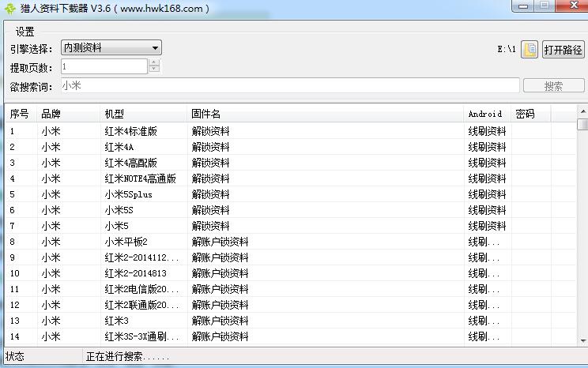Click the E:\1 path label
The height and width of the screenshot is (368, 588).
coord(507,49)
